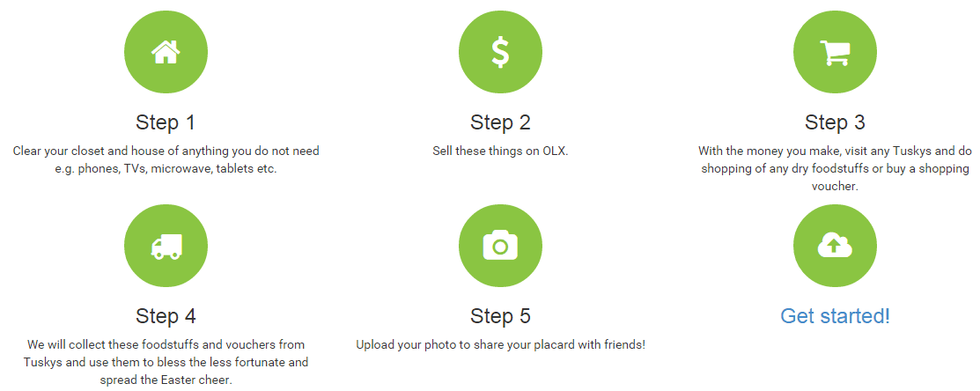
Task: Click the shopping cart icon
Action: (x=835, y=52)
